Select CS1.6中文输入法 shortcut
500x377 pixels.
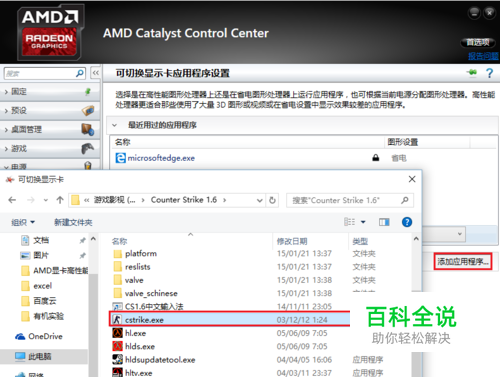[x=154, y=306]
